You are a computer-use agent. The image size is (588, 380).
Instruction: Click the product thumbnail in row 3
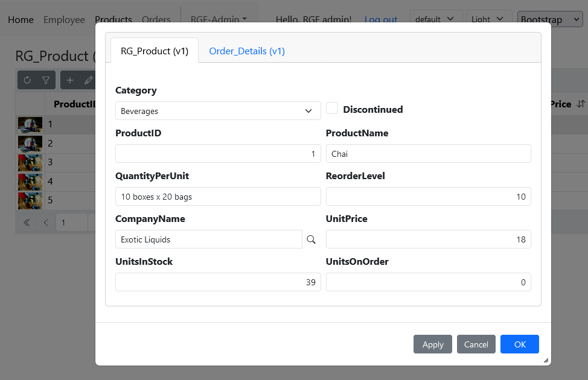[x=30, y=162]
